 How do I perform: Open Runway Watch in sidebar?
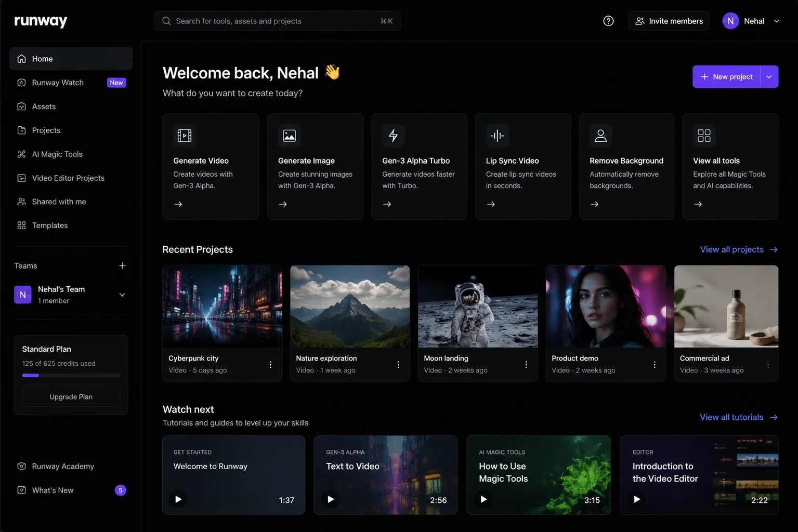tap(71, 83)
